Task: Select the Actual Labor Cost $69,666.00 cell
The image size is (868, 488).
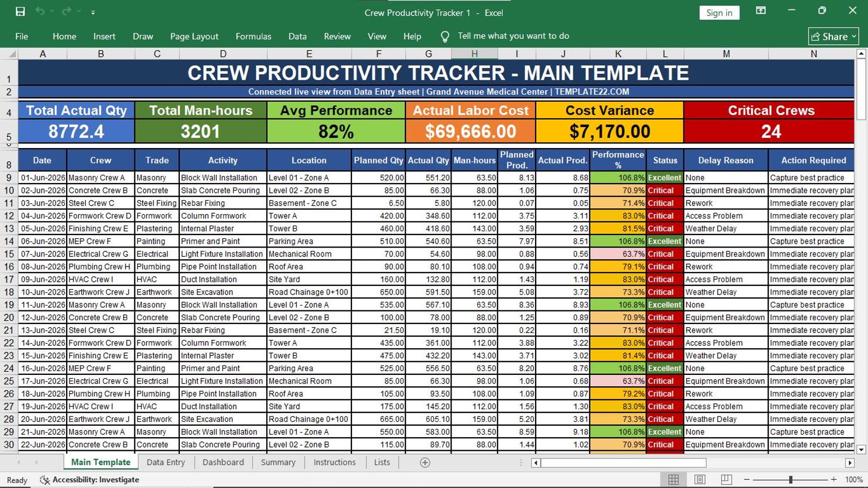Action: [471, 132]
